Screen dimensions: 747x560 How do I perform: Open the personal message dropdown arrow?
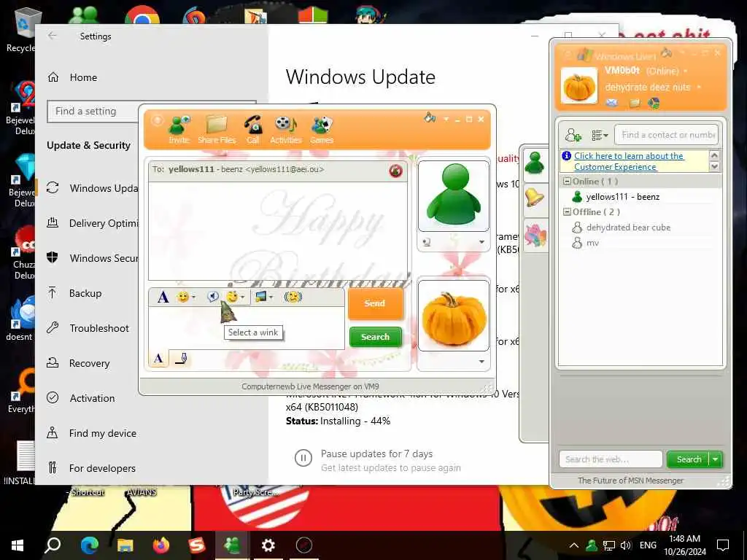[x=699, y=87]
